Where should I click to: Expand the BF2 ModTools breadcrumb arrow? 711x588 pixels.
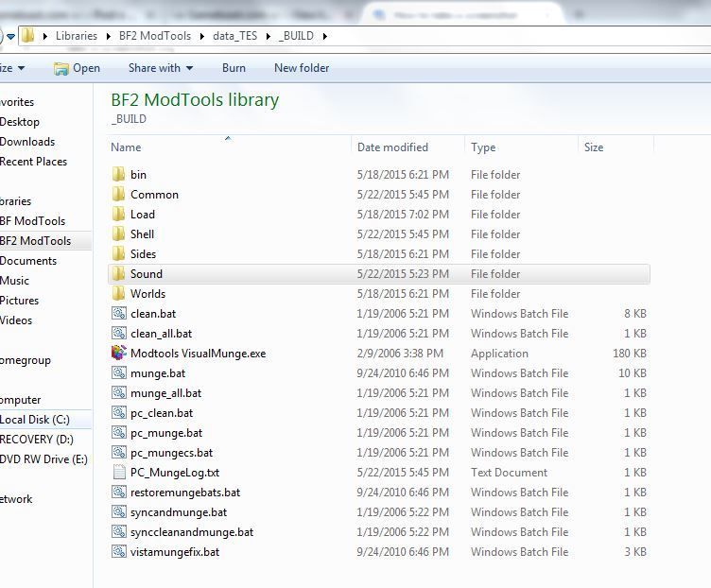tap(202, 36)
